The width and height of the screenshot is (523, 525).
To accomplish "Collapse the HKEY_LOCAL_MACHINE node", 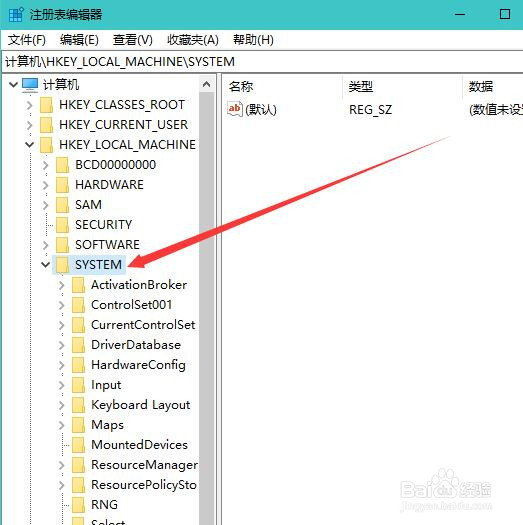I will [x=29, y=145].
